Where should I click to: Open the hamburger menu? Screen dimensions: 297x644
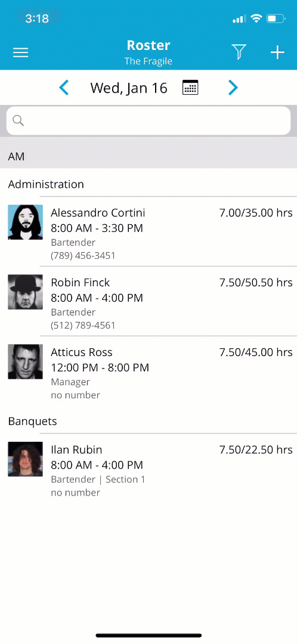(x=20, y=52)
